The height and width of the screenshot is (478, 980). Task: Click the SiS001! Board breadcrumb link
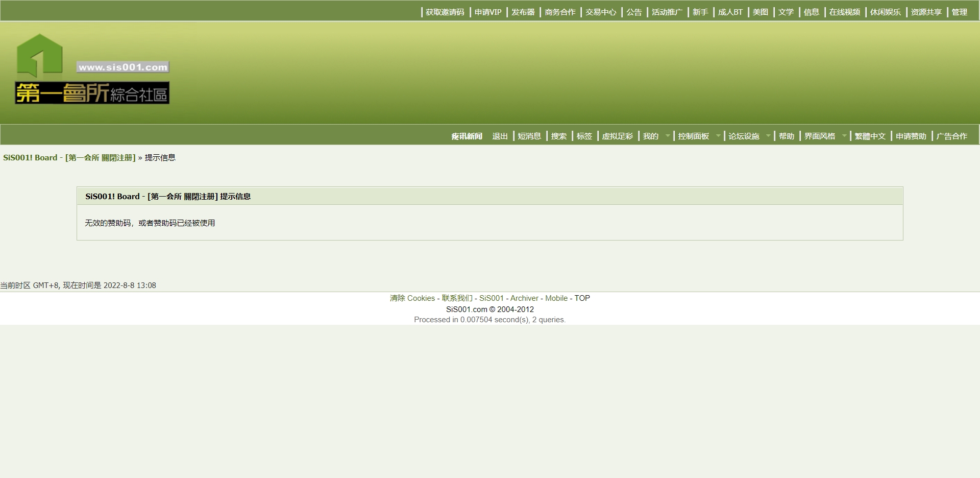point(69,158)
